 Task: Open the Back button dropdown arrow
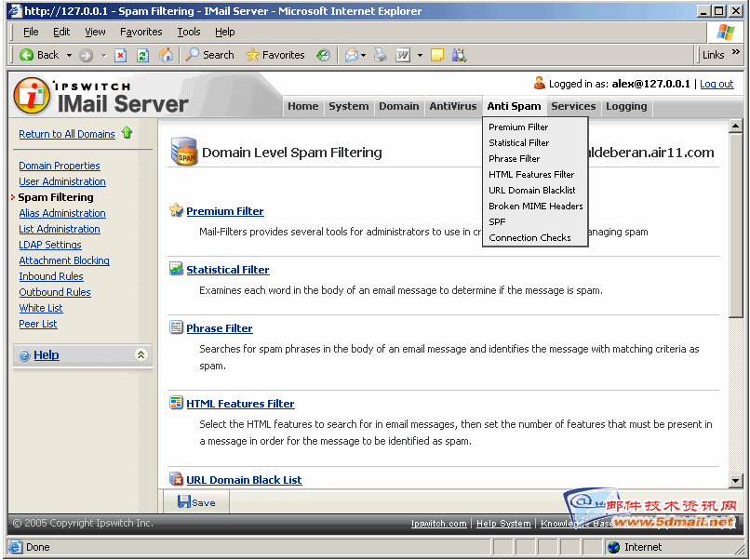(69, 55)
